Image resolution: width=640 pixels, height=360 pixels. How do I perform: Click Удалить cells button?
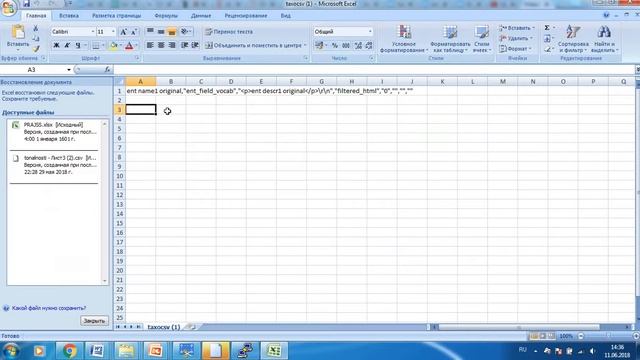[x=516, y=38]
